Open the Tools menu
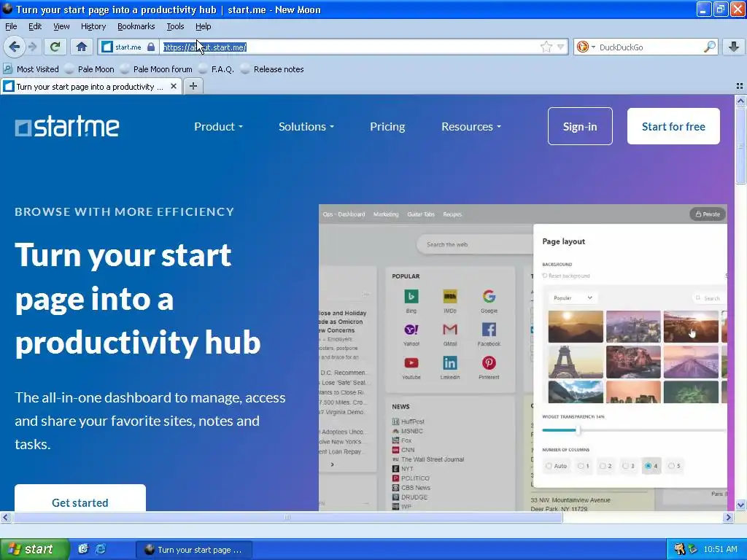 175,26
